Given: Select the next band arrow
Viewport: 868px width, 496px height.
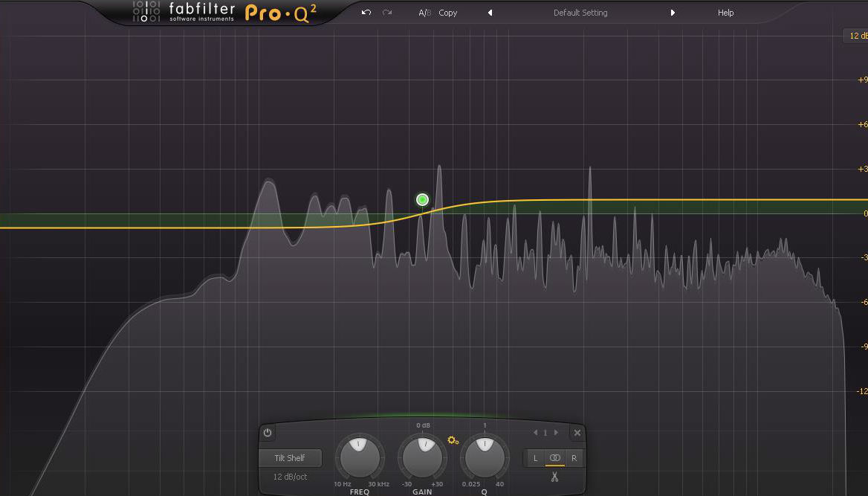Looking at the screenshot, I should [556, 433].
